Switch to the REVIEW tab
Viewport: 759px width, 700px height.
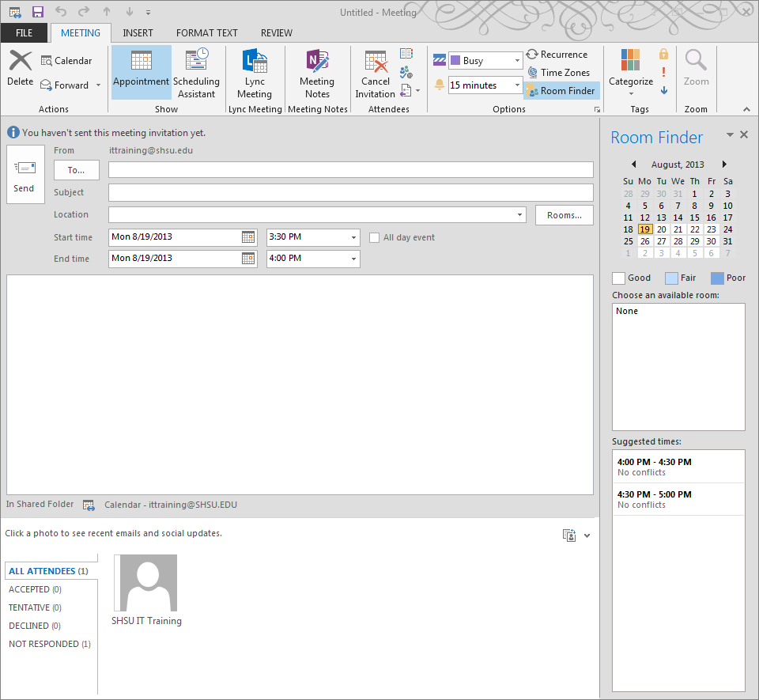click(277, 33)
